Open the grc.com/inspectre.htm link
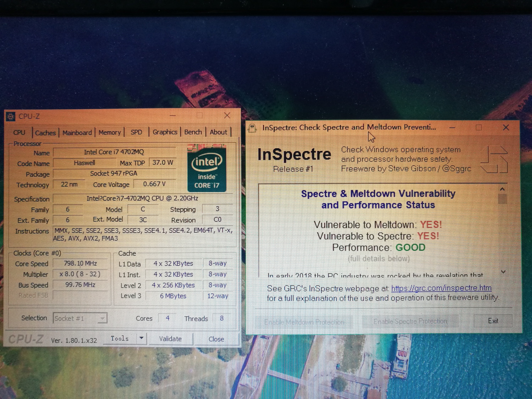This screenshot has height=399, width=532. [x=441, y=288]
